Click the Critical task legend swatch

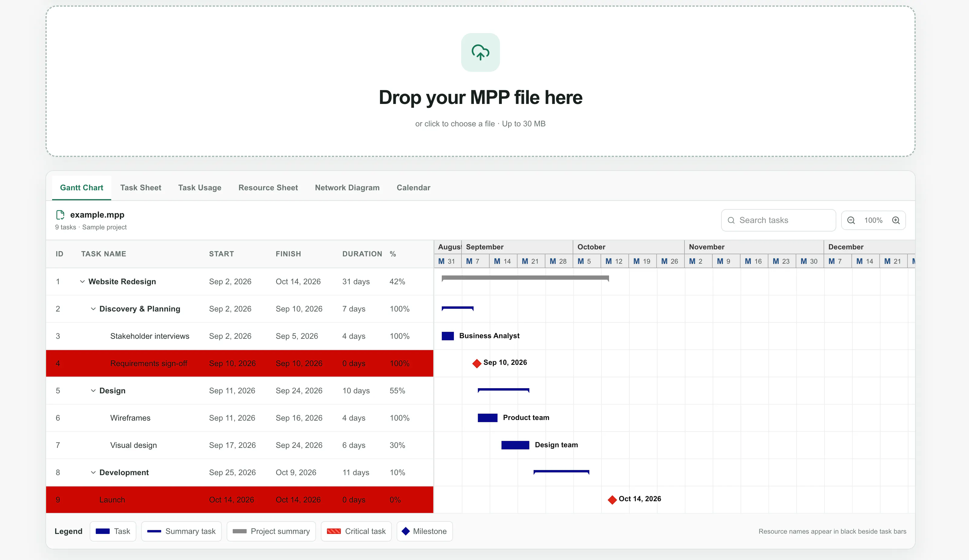(x=333, y=531)
